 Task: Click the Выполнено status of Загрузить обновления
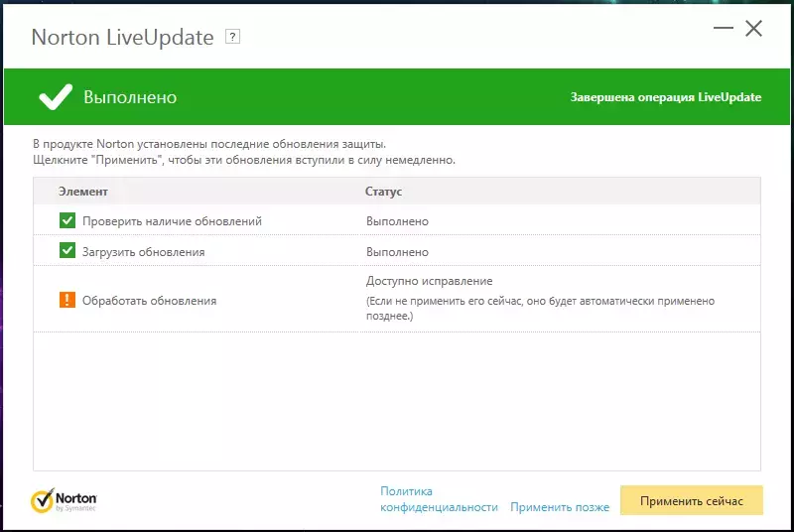tap(397, 252)
